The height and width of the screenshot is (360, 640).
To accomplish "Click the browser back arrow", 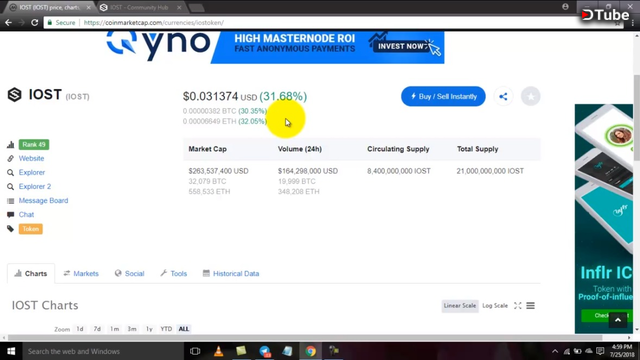I will pos(8,22).
